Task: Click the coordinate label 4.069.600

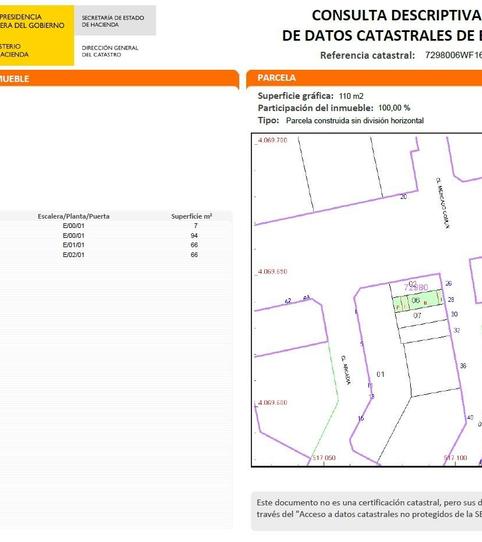Action: tap(272, 403)
